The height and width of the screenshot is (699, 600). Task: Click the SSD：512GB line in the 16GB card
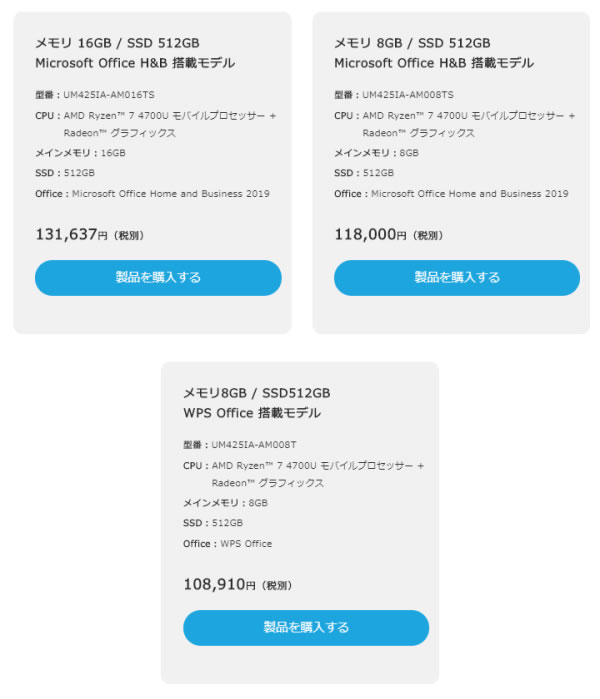(65, 173)
